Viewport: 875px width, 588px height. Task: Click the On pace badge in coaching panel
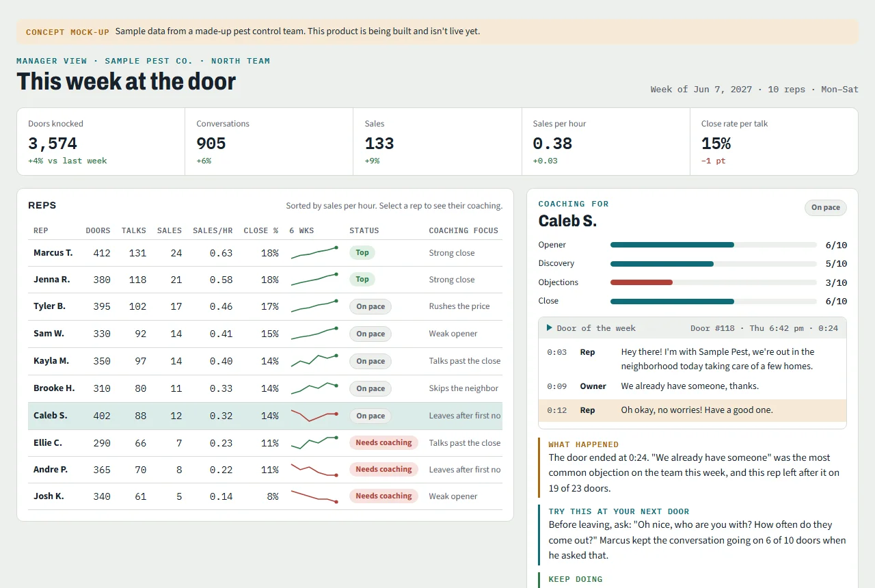(x=826, y=208)
